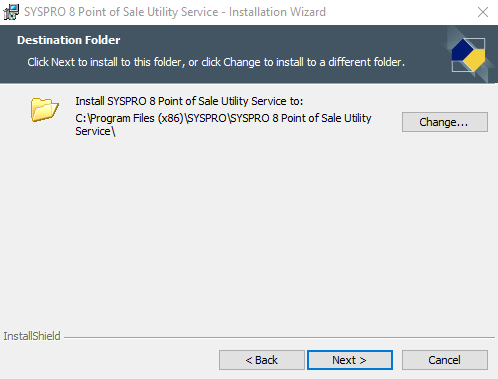
Task: Click the yellow open folder icon
Action: 45,109
